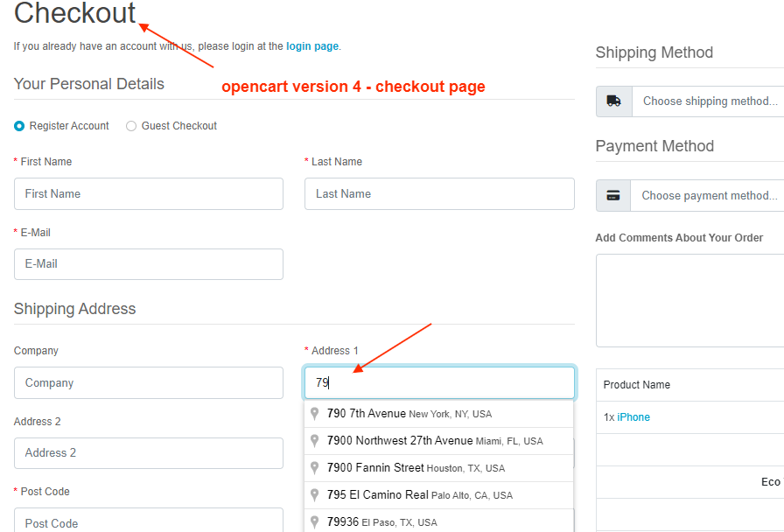Select the Register Account radio button
The width and height of the screenshot is (784, 532).
tap(19, 126)
